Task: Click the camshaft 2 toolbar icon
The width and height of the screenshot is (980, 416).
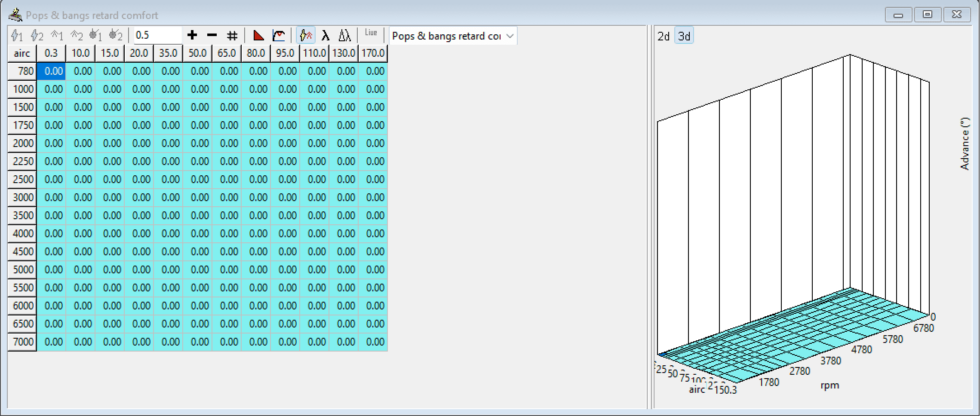Action: point(77,35)
